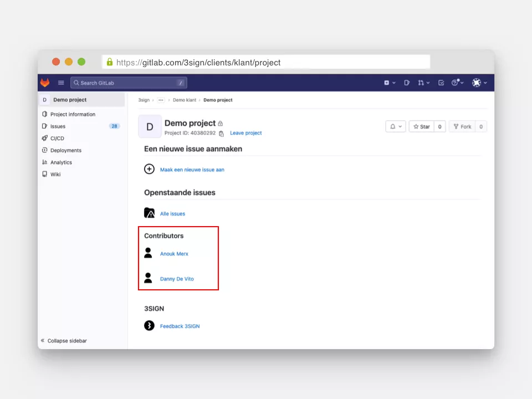Viewport: 532px width, 399px height.
Task: Open the hamburger navigation menu
Action: click(x=61, y=83)
